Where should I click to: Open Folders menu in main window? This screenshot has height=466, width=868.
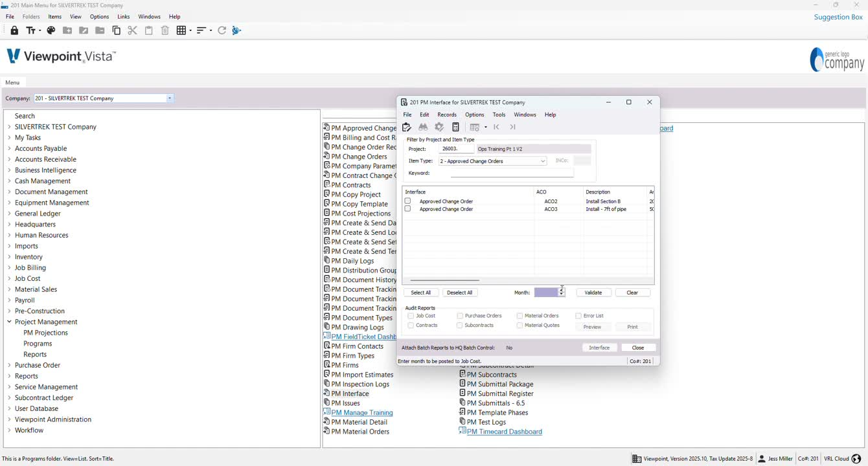click(31, 17)
